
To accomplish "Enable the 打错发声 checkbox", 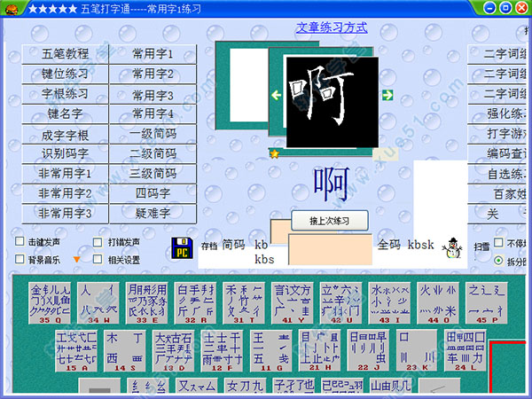I will pyautogui.click(x=98, y=242).
